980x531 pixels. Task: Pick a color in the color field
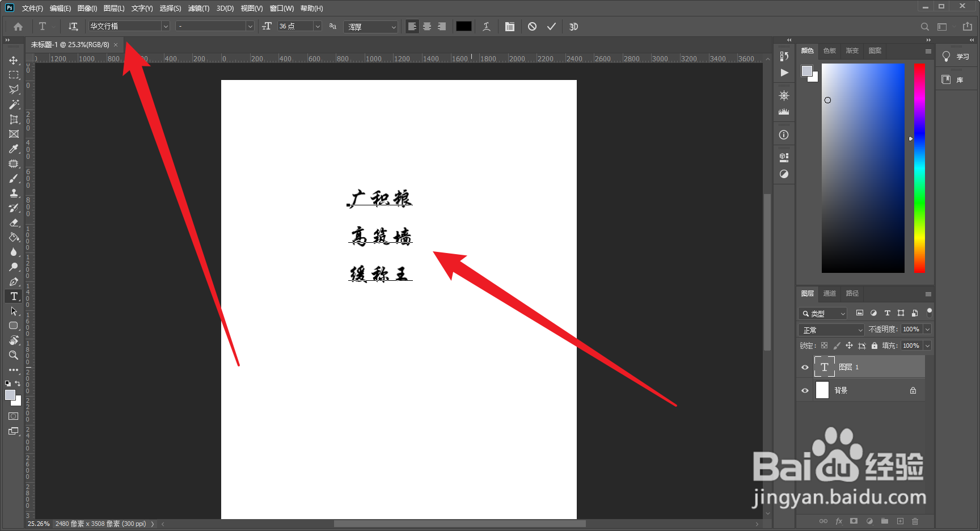[x=863, y=168]
